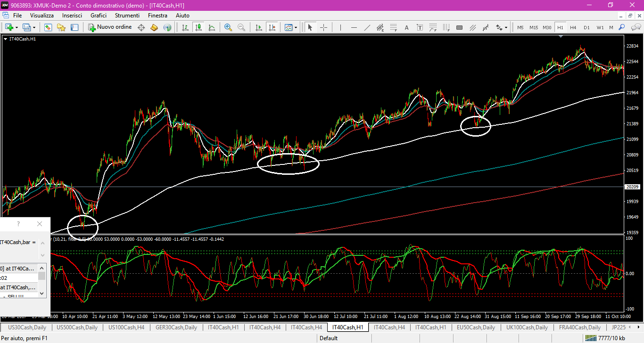Open the crosshair target MetaEditor icon

pos(141,27)
